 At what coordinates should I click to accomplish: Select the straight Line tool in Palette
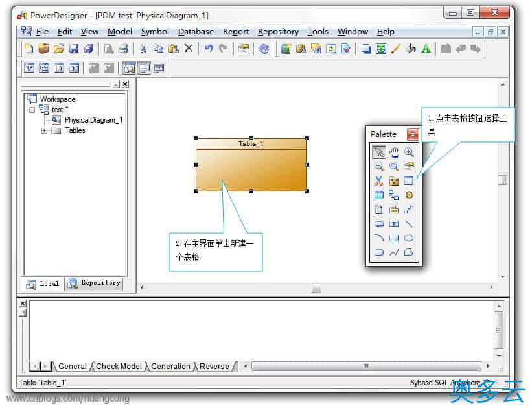point(409,224)
